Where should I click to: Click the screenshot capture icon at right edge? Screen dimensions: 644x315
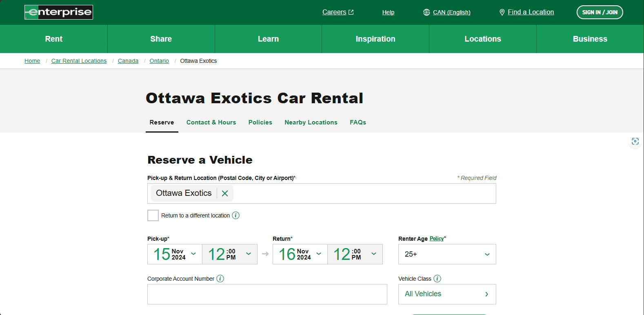point(635,141)
